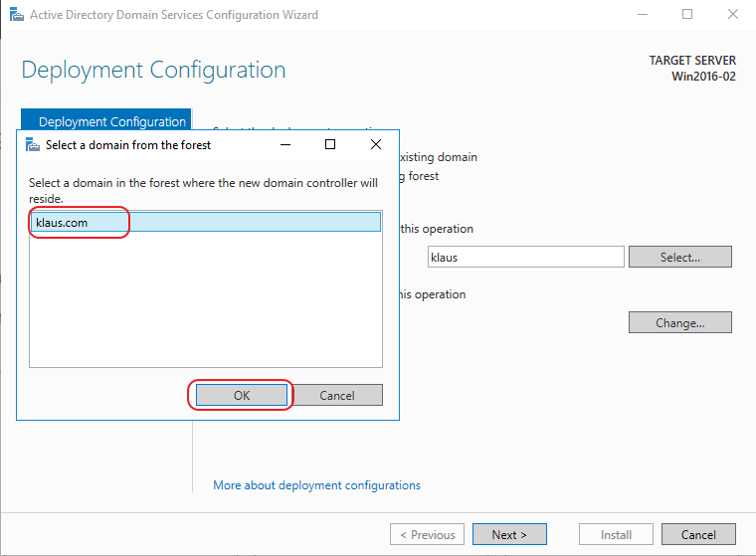The width and height of the screenshot is (756, 556).
Task: Click the domain field containing 'klaus'
Action: coord(525,257)
